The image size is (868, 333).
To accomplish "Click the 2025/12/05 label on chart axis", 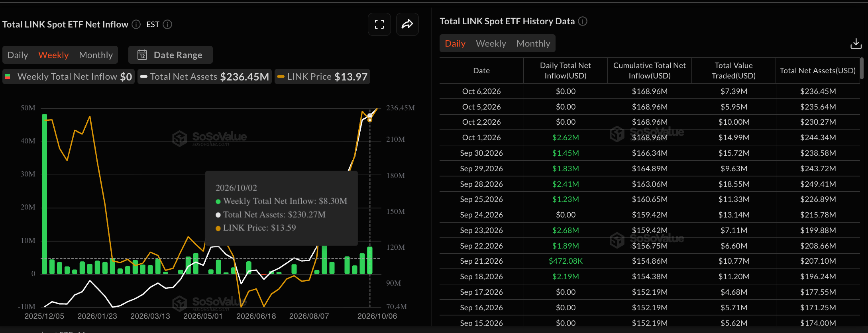I will click(44, 316).
